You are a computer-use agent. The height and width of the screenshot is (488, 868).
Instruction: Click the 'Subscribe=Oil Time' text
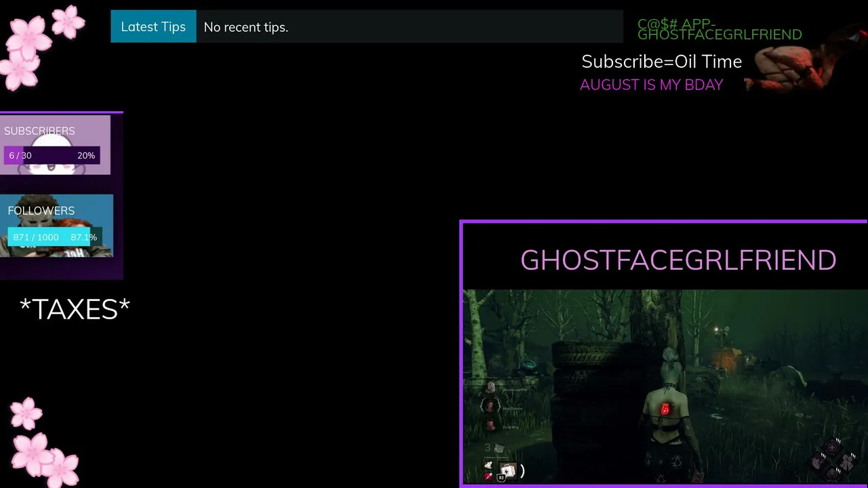pos(662,62)
